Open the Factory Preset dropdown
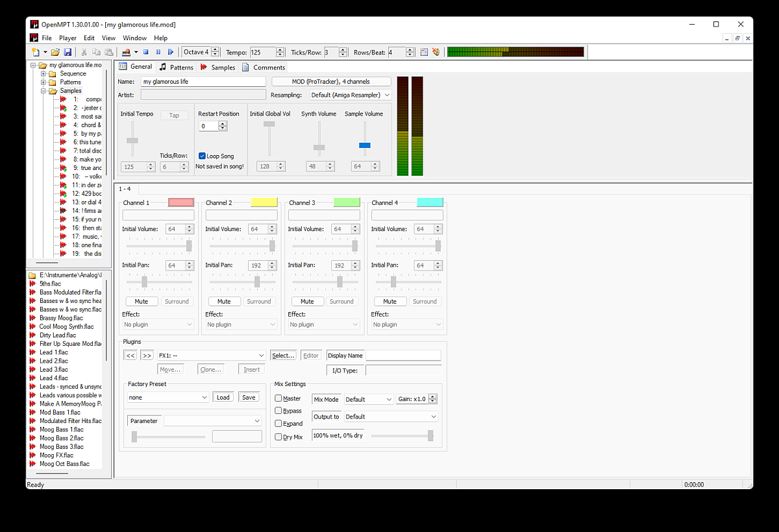 (167, 397)
